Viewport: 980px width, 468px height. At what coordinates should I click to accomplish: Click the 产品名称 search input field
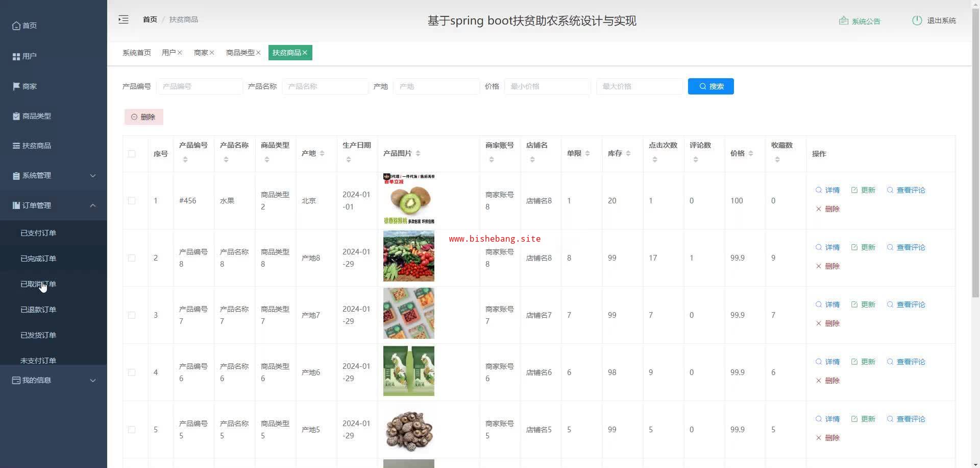325,86
